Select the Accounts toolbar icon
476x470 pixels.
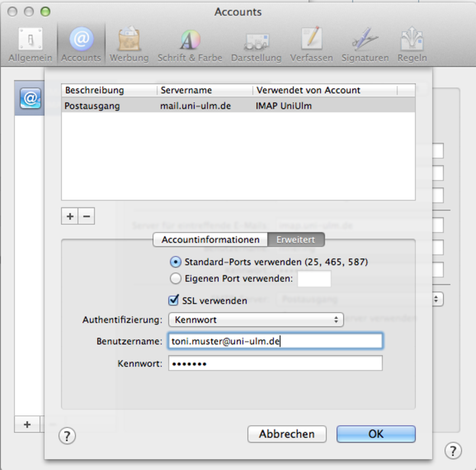pos(81,44)
